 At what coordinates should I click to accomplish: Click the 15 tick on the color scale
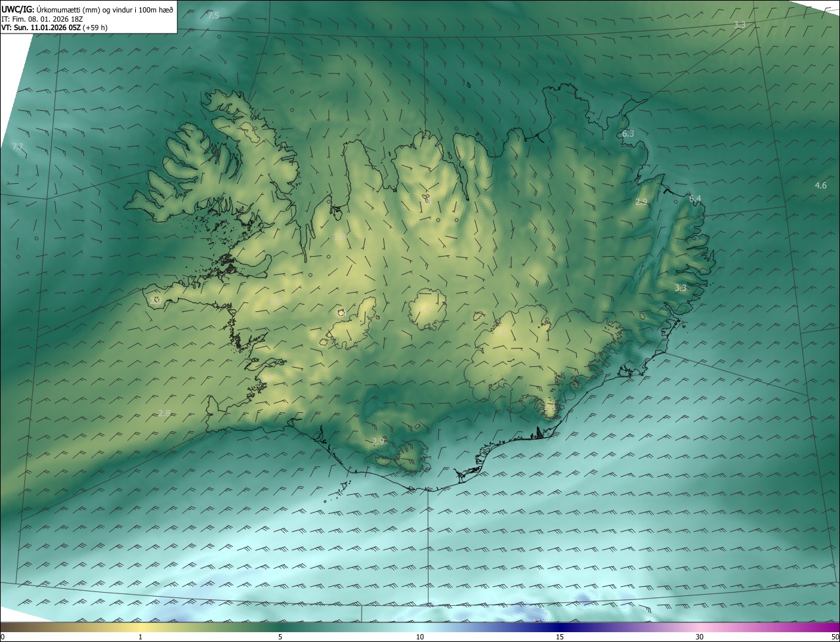(560, 637)
